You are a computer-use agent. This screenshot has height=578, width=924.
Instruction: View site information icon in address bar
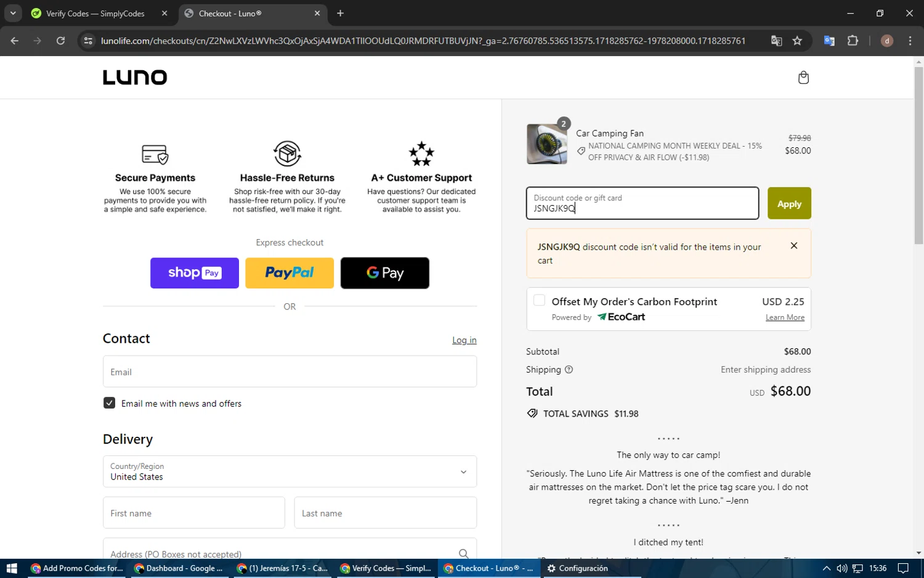click(88, 41)
